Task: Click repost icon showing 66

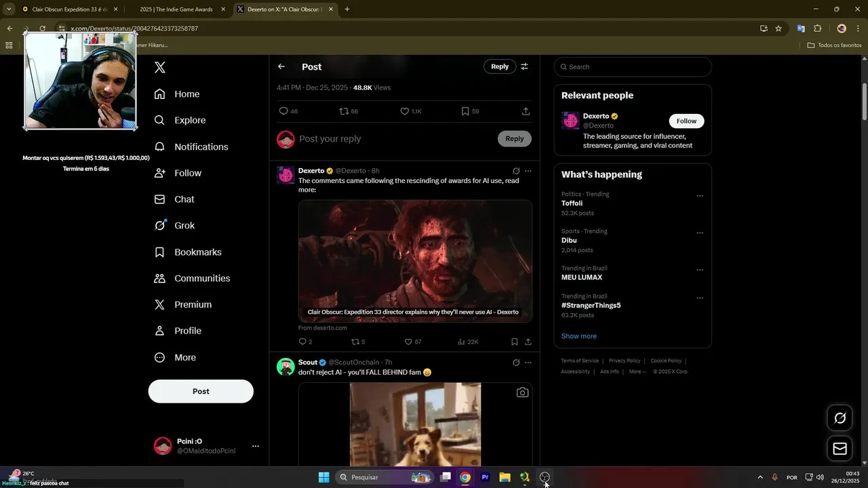Action: pyautogui.click(x=349, y=111)
